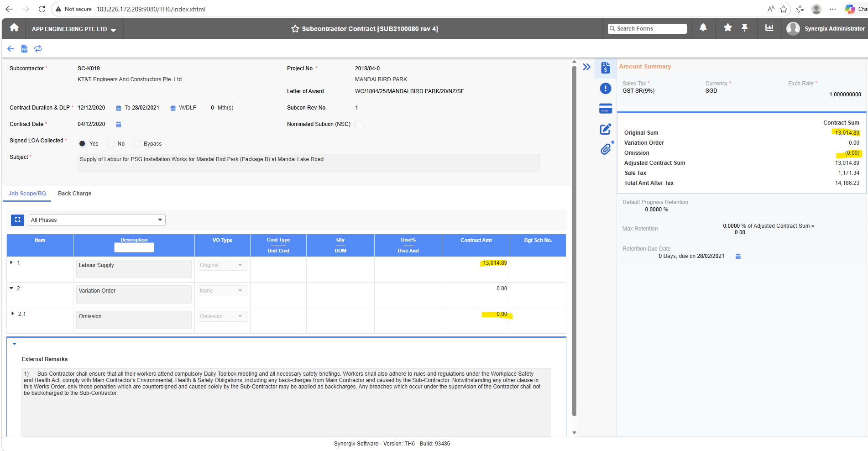The image size is (868, 451).
Task: Go to the Home icon
Action: click(14, 28)
